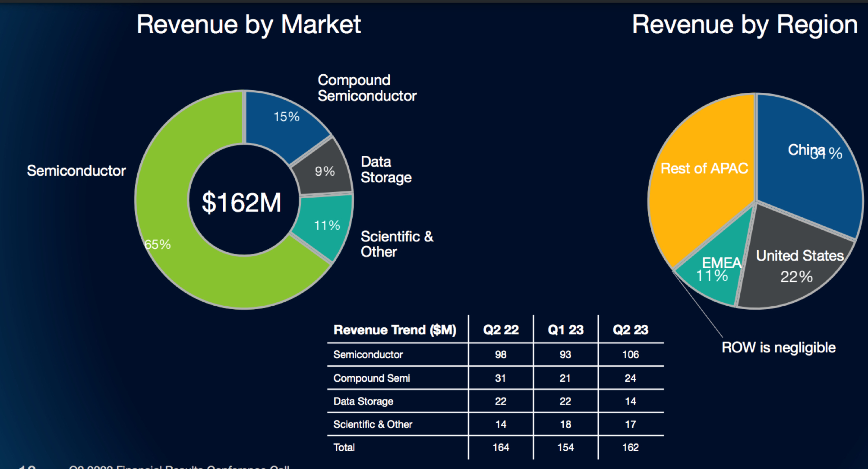Click the "Data Storage" label beside the donut

[386, 170]
